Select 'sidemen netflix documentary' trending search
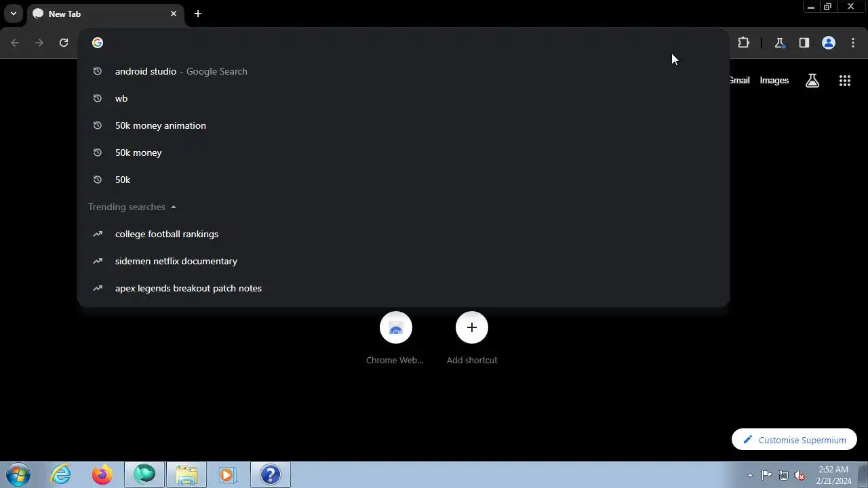This screenshot has height=488, width=868. [x=403, y=261]
